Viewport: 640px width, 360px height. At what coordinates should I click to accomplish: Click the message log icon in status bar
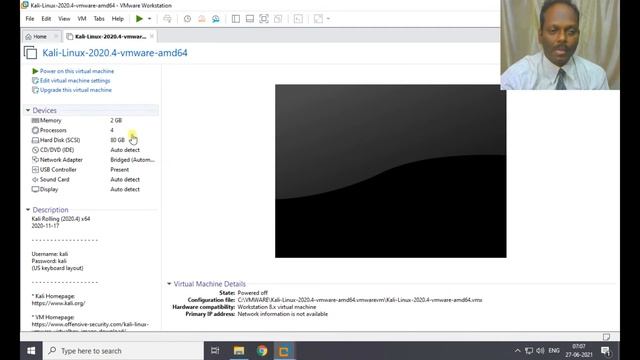607,337
